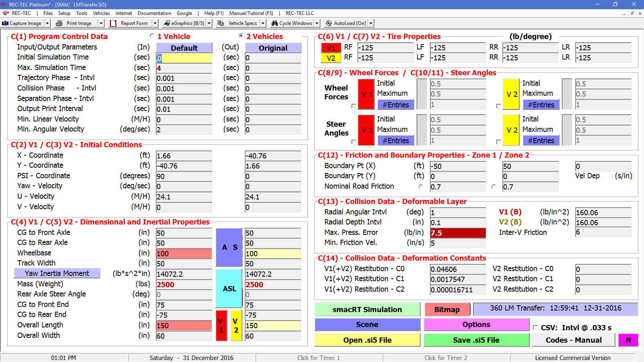The height and width of the screenshot is (362, 644).
Task: Toggle the V1 Steer Angles checkbox
Action: tap(353, 142)
